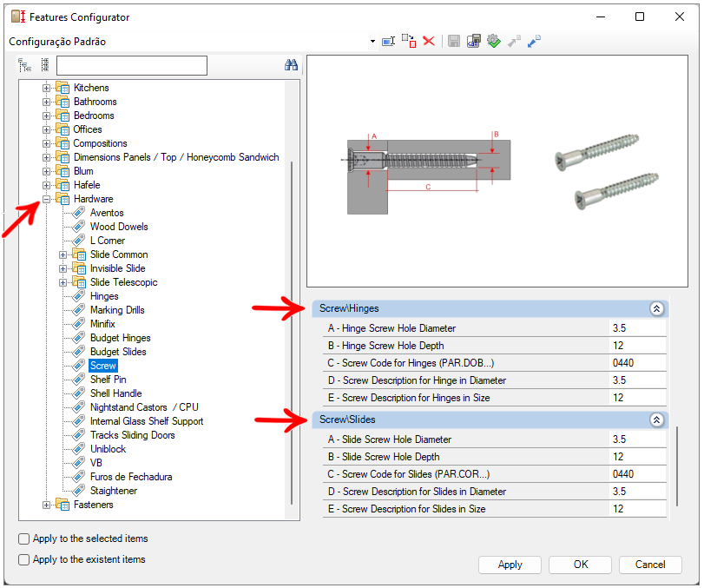Click the binoculars search icon
704x588 pixels.
[292, 65]
